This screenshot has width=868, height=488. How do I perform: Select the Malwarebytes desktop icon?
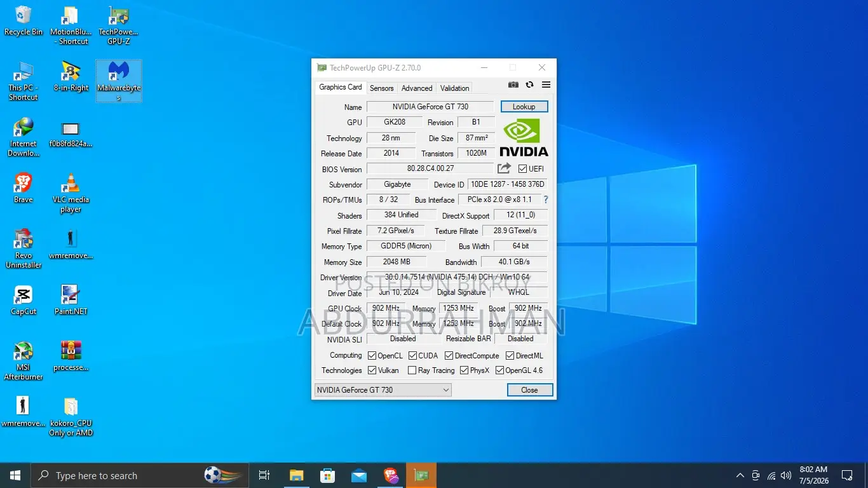point(119,81)
